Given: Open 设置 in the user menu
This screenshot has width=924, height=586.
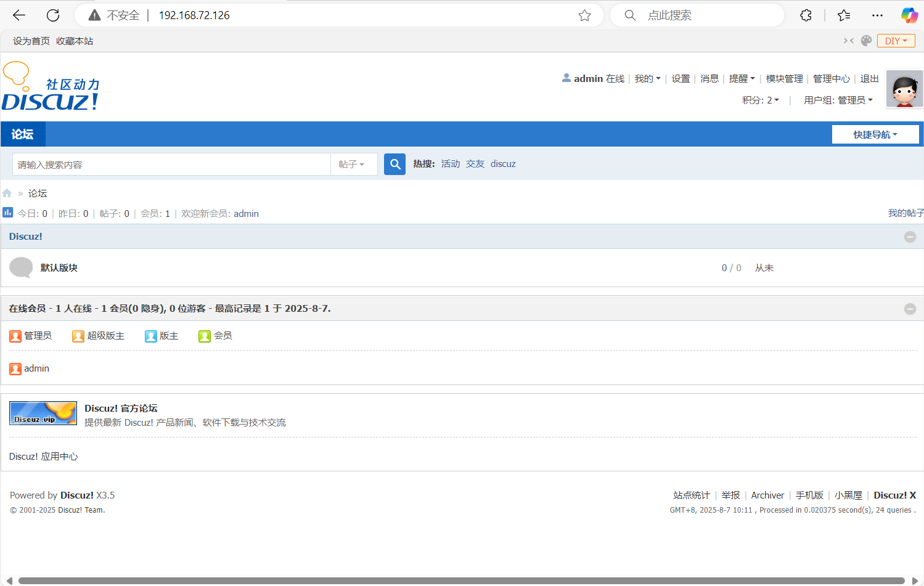Looking at the screenshot, I should pyautogui.click(x=681, y=78).
